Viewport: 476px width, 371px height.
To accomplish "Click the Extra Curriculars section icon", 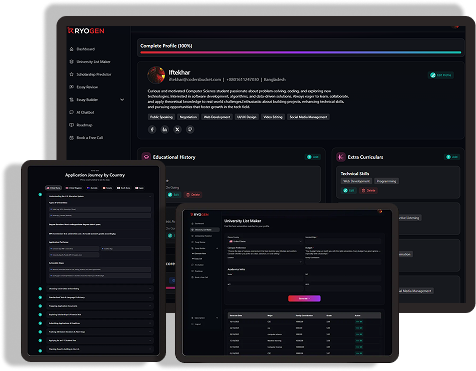I will pyautogui.click(x=341, y=157).
